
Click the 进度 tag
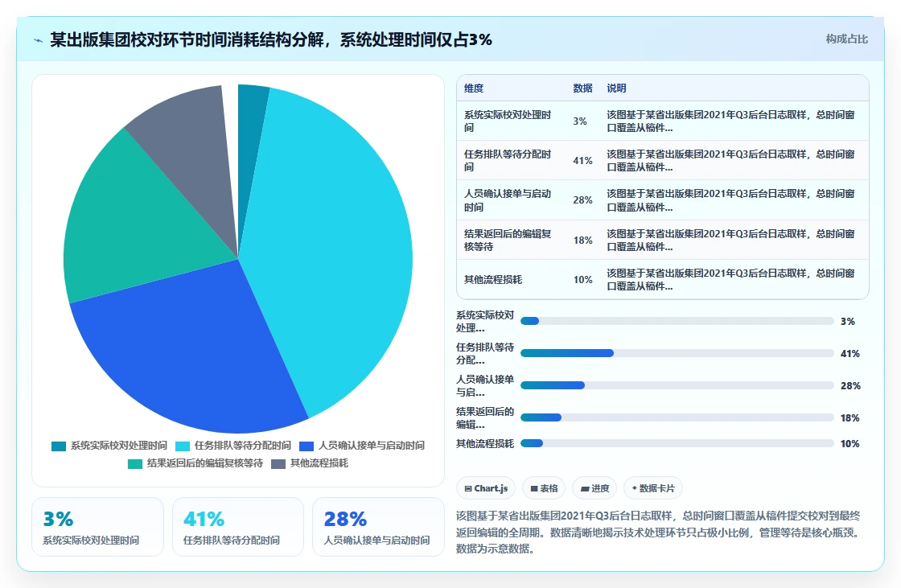[594, 488]
